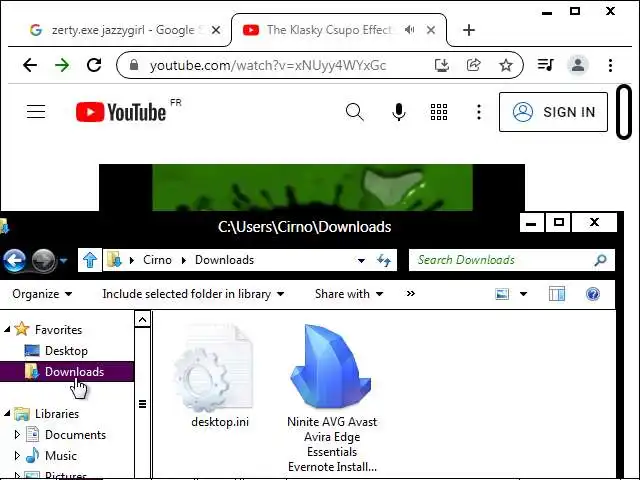Click the YouTube video player

(x=312, y=187)
